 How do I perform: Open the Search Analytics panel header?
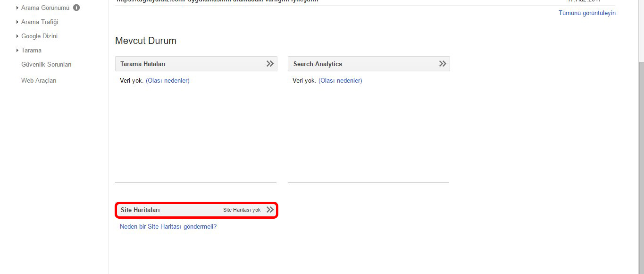369,64
